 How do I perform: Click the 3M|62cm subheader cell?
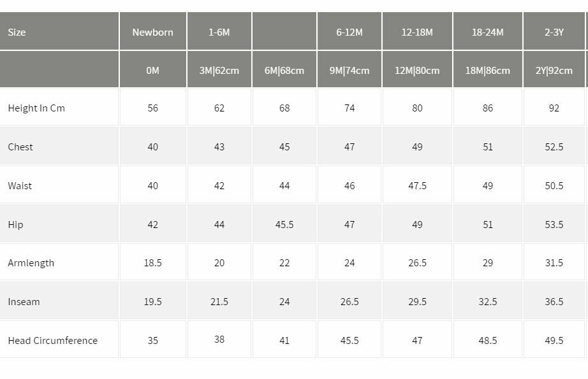coord(219,70)
